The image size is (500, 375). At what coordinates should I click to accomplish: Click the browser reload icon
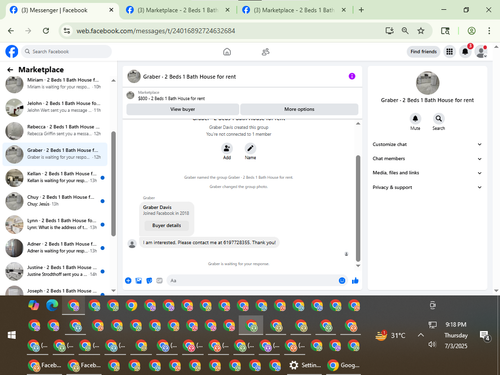(46, 31)
